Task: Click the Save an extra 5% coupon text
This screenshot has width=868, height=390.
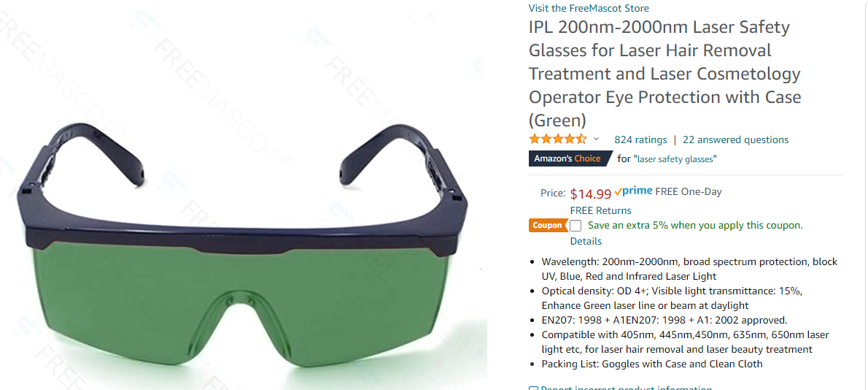Action: [695, 226]
